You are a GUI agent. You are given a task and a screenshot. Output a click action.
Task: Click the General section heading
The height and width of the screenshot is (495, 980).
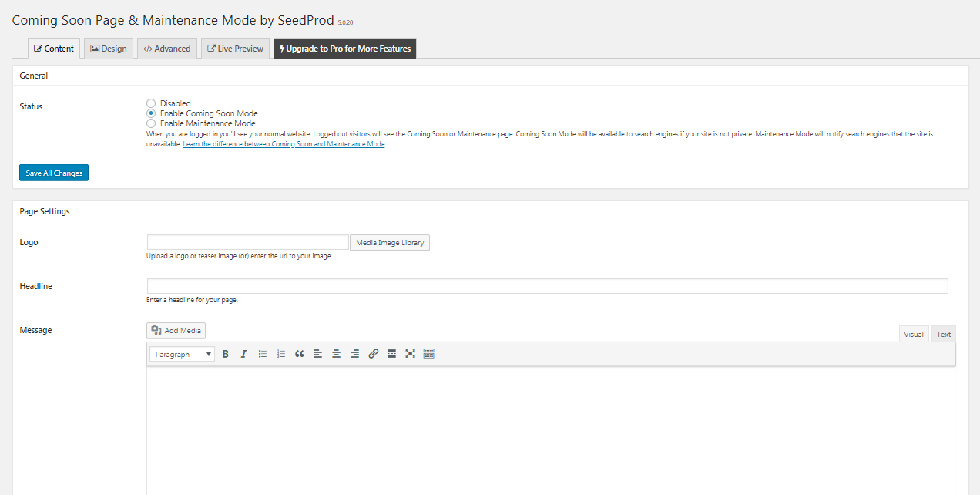coord(34,76)
